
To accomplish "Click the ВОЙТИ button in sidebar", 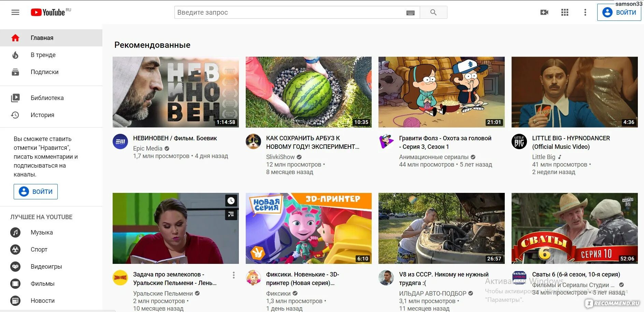I will (35, 192).
